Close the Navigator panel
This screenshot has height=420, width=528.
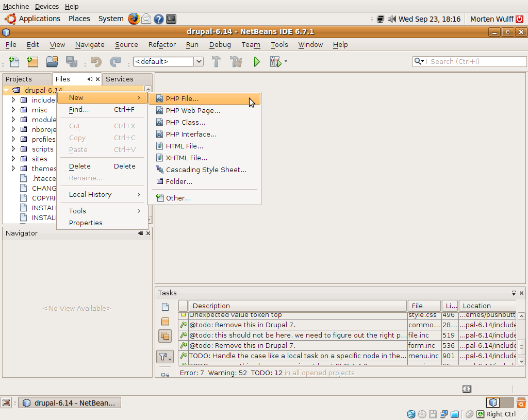[x=148, y=233]
